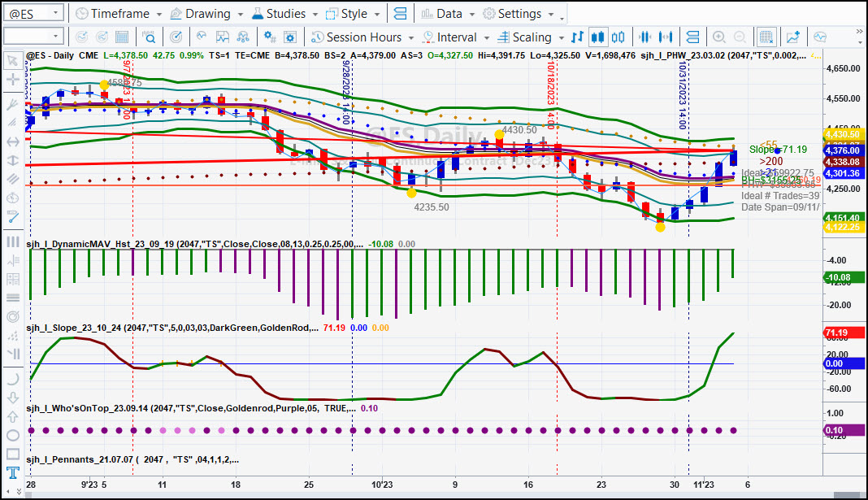The height and width of the screenshot is (500, 868).
Task: Click the Session Hours button
Action: tap(357, 37)
